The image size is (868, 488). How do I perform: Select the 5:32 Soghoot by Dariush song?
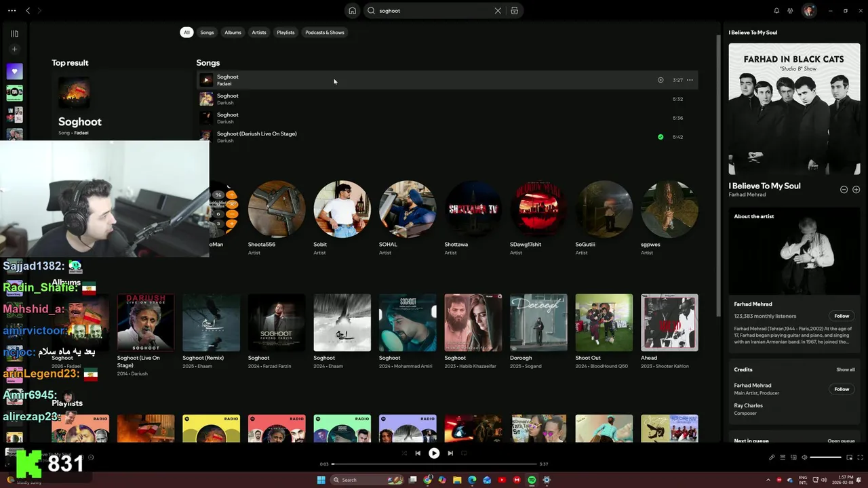coord(447,99)
